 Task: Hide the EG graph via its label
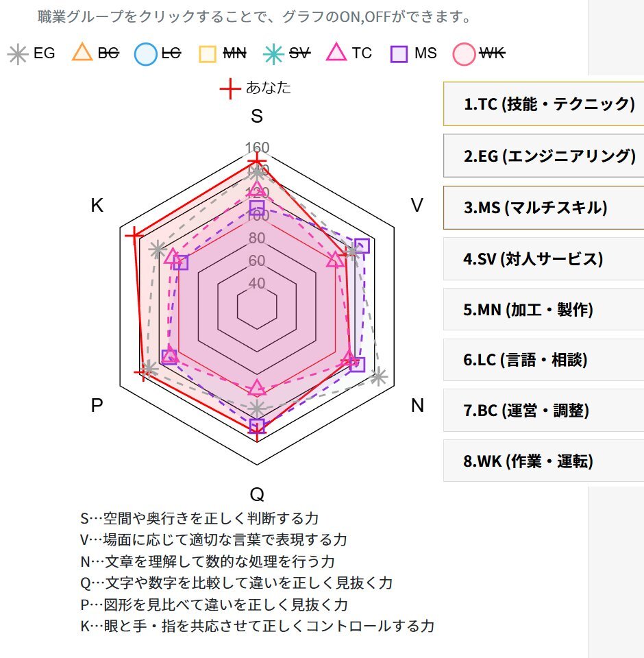pyautogui.click(x=44, y=53)
